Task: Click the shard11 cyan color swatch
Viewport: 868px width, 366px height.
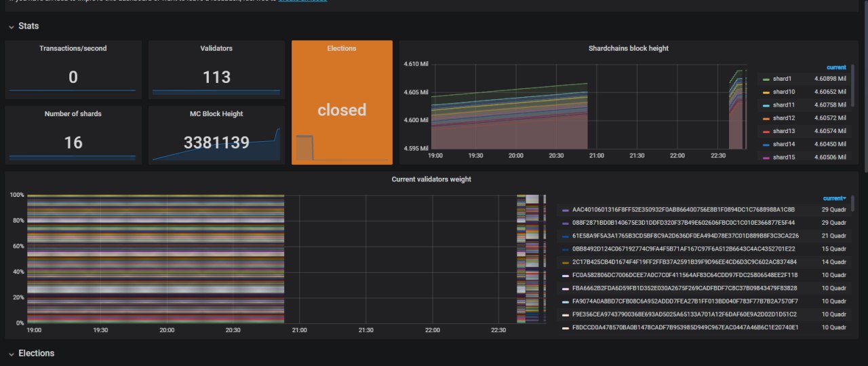Action: coord(766,105)
